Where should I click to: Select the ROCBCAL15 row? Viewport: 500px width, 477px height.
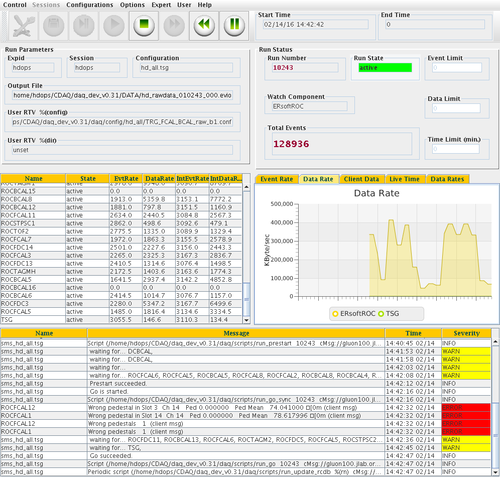(x=121, y=191)
